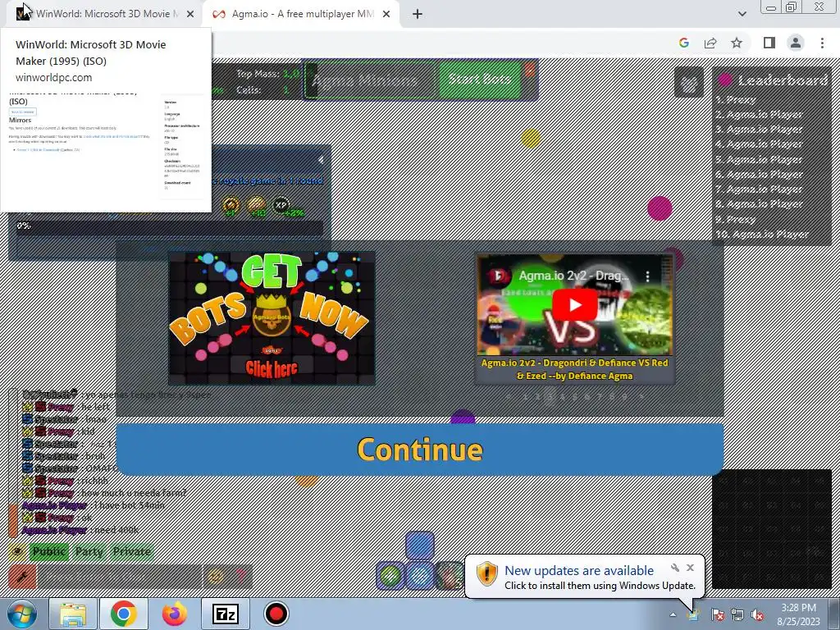
Task: Click the XP reward icon
Action: pos(281,204)
